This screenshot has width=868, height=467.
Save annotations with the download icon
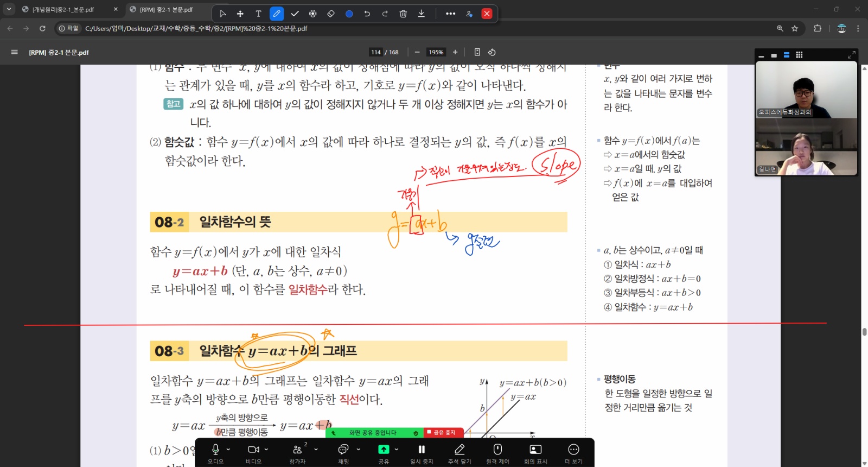coord(422,14)
